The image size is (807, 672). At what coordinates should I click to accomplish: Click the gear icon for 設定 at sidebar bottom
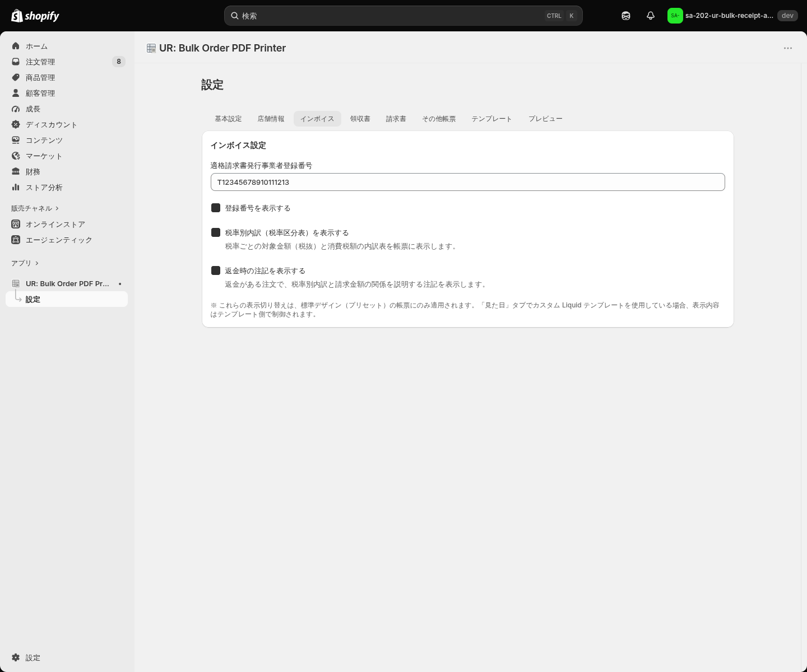coord(16,657)
